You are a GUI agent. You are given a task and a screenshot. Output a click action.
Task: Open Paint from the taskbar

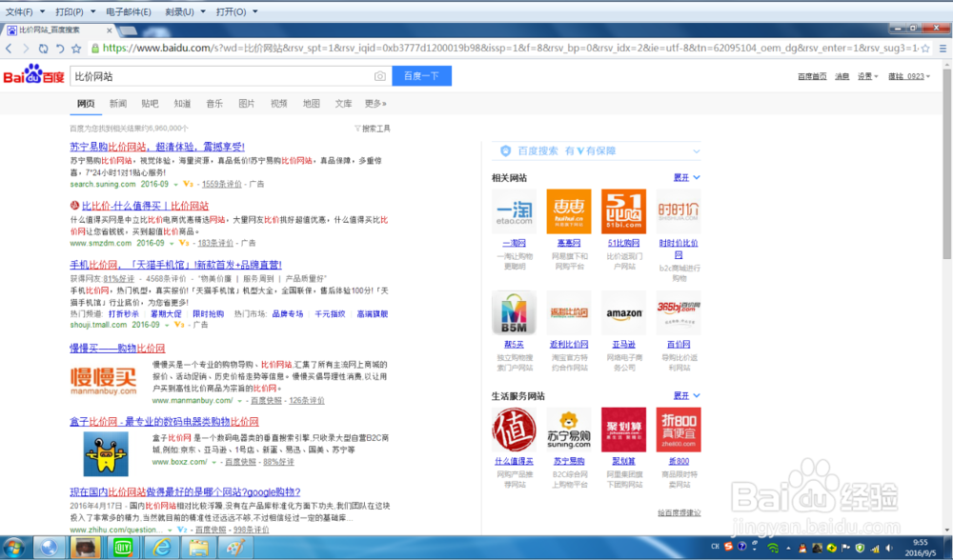point(235,548)
